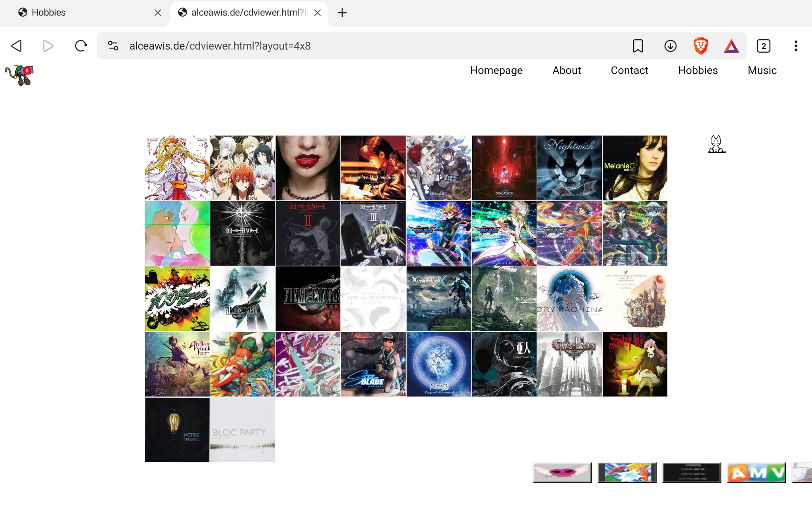Select the Crymachina album cover
This screenshot has width=812, height=508.
point(569,299)
